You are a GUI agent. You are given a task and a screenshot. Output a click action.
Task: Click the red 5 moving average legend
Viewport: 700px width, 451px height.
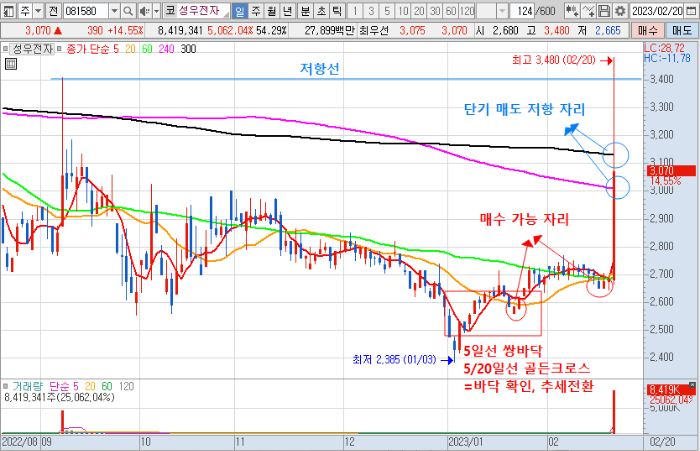[116, 49]
